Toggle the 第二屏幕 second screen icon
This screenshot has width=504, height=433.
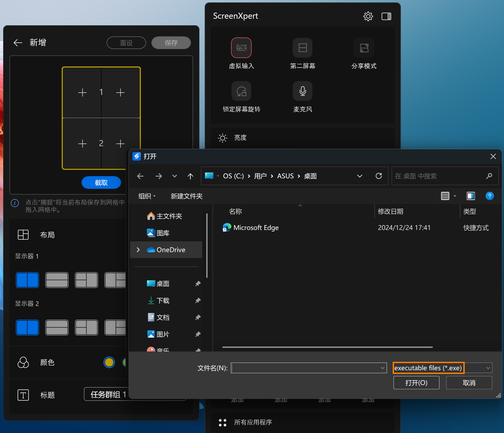click(303, 48)
